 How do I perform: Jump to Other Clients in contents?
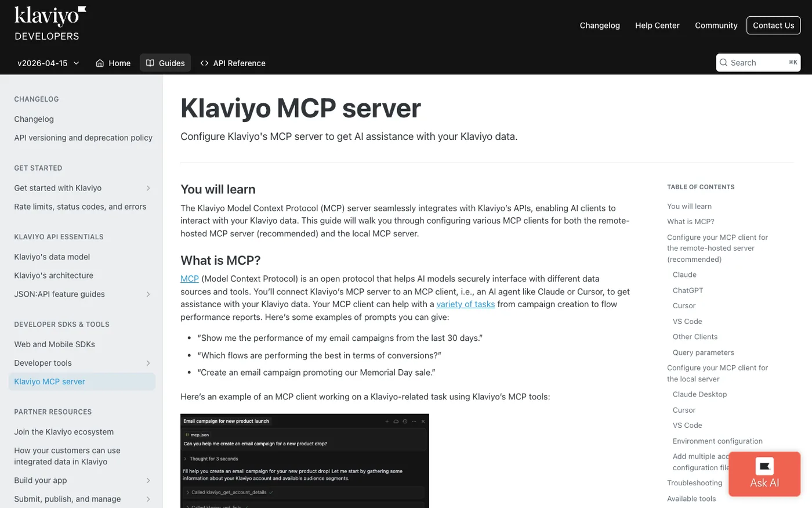click(x=695, y=337)
